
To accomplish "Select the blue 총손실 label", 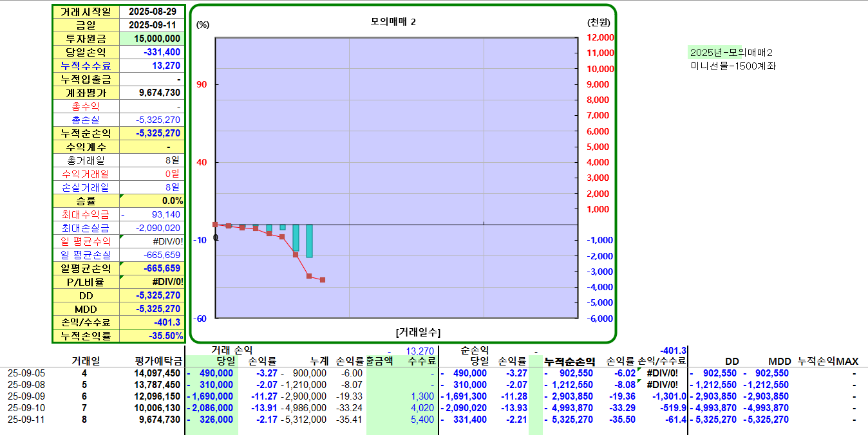I will (86, 120).
